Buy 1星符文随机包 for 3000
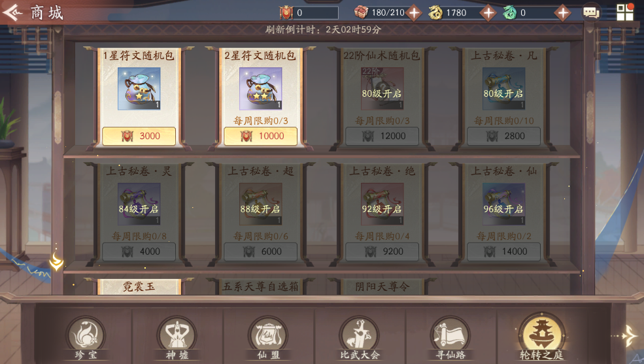The width and height of the screenshot is (644, 364). click(x=139, y=136)
